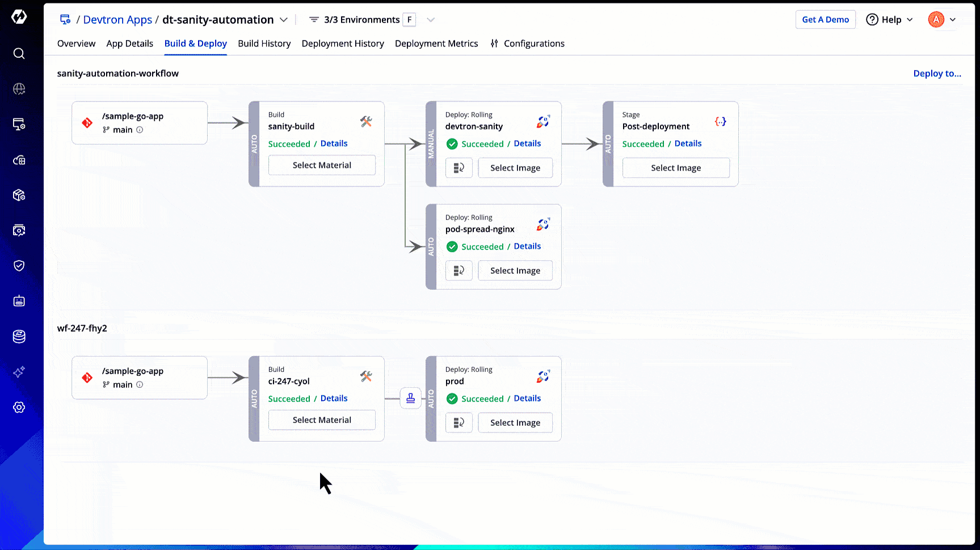Viewport: 980px width, 550px height.
Task: Expand the dt-sanity-automation app dropdown
Action: [284, 20]
